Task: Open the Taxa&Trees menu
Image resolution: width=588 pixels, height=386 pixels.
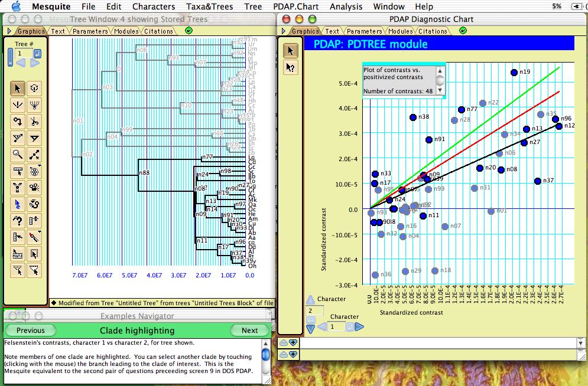Action: [x=210, y=6]
